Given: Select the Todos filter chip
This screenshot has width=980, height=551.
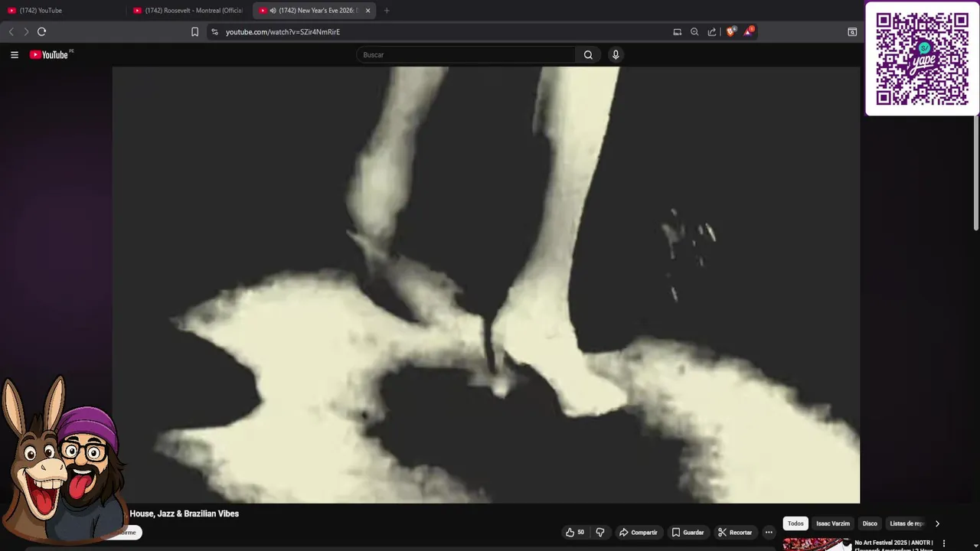Looking at the screenshot, I should (795, 523).
